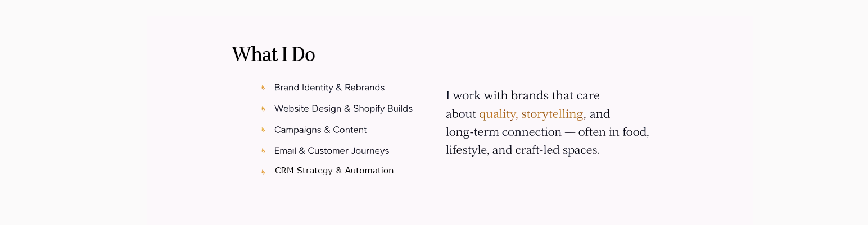The height and width of the screenshot is (225, 868).
Task: Click the bullet icon beside Brand Identity & Rebrands
Action: point(263,88)
